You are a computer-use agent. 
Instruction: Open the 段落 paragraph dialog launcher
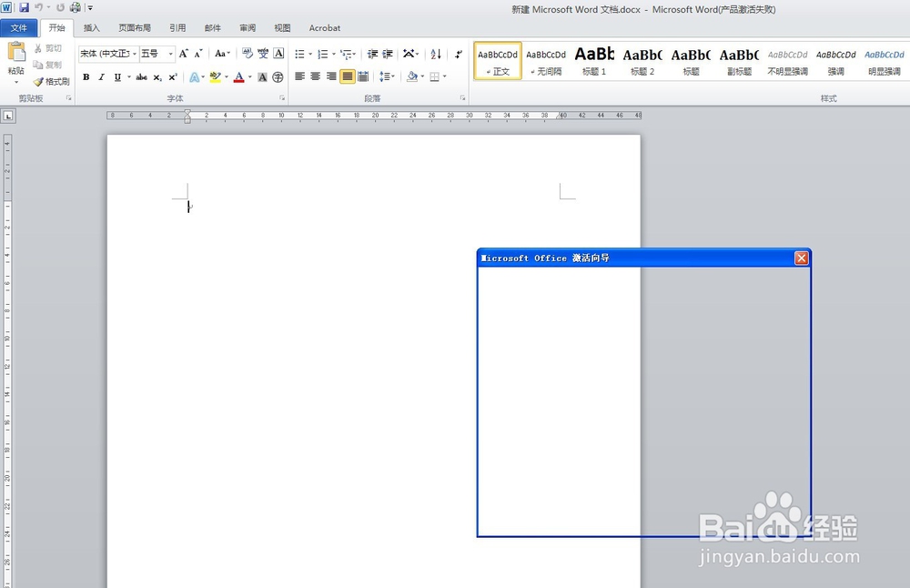click(462, 98)
